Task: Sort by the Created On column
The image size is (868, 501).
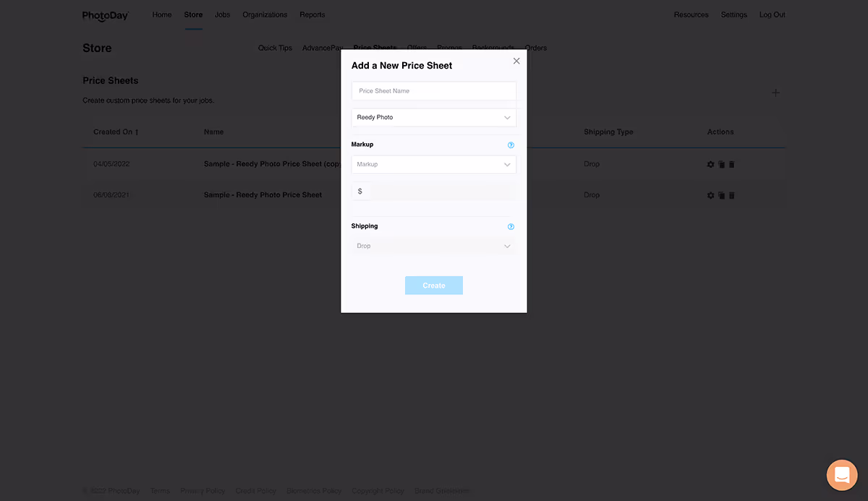Action: pos(116,132)
